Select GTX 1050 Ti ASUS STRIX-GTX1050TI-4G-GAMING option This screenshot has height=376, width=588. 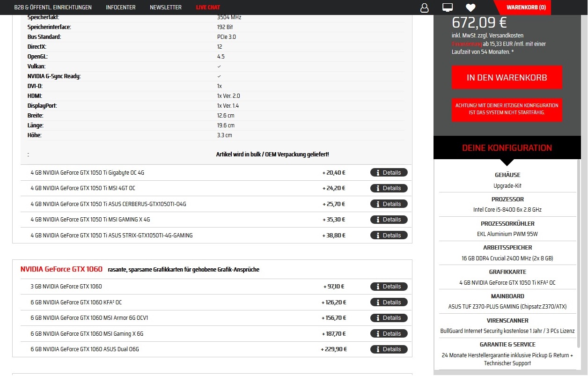[112, 236]
